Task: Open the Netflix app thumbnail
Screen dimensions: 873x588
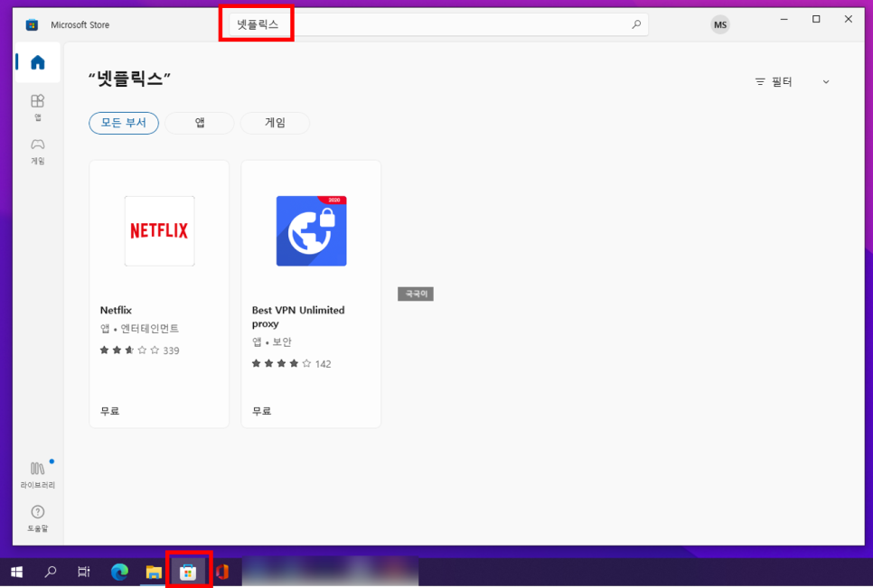Action: [x=159, y=231]
